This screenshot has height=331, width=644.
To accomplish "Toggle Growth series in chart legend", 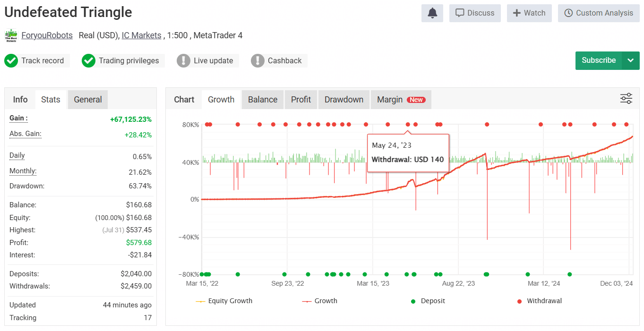I will [320, 301].
